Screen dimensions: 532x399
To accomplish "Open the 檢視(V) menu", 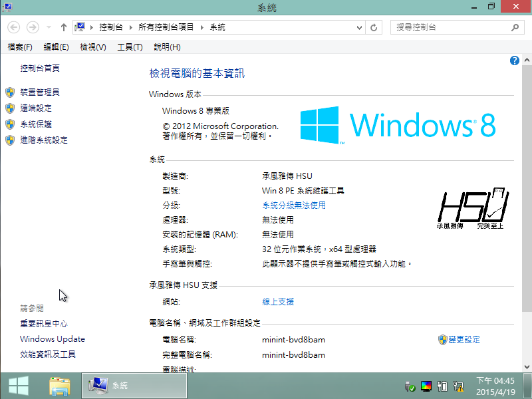I will [x=93, y=47].
